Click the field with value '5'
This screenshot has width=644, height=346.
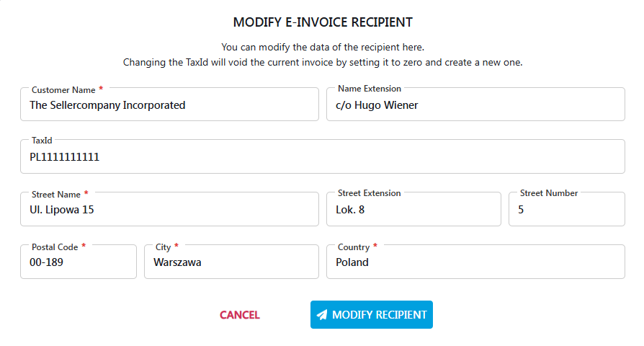pyautogui.click(x=566, y=210)
